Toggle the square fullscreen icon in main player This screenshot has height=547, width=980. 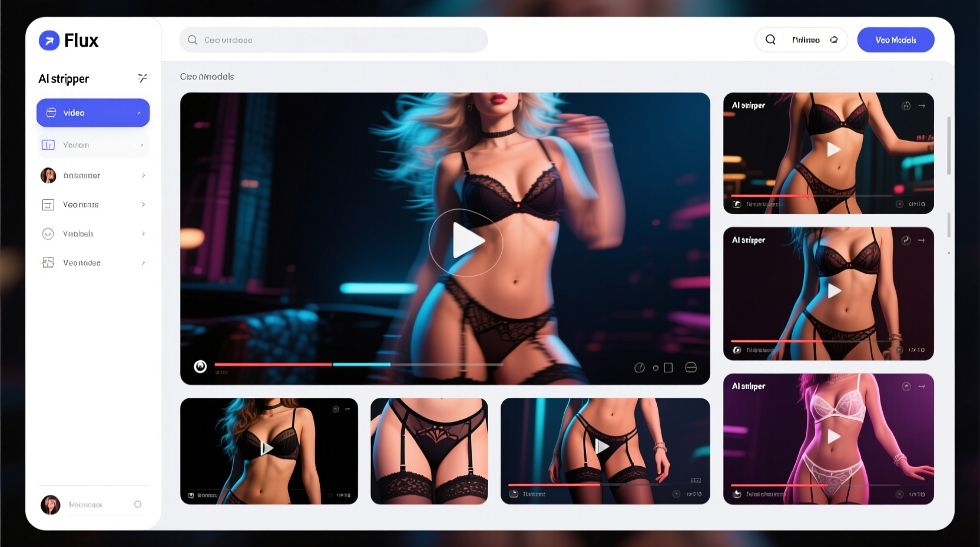(x=668, y=368)
